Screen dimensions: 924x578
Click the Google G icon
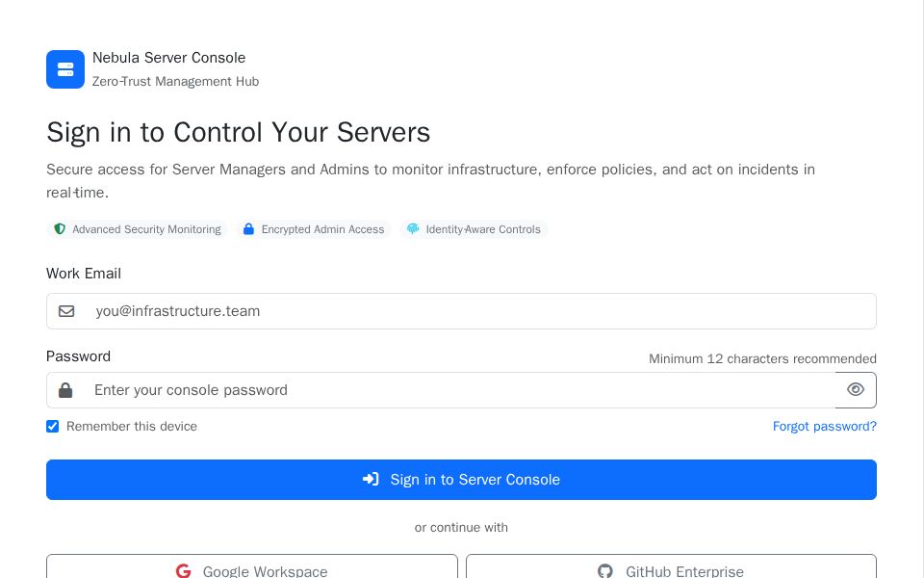tap(184, 570)
